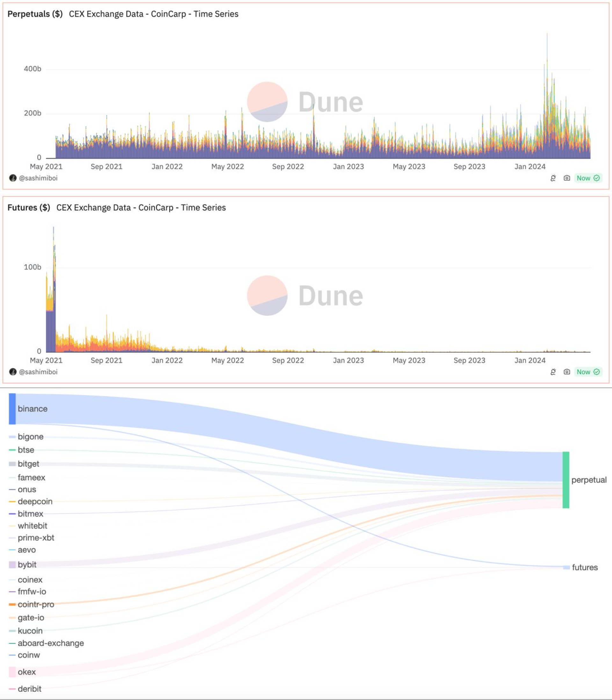Click the camera screenshot icon in Futures chart
This screenshot has width=612, height=700.
(x=567, y=372)
